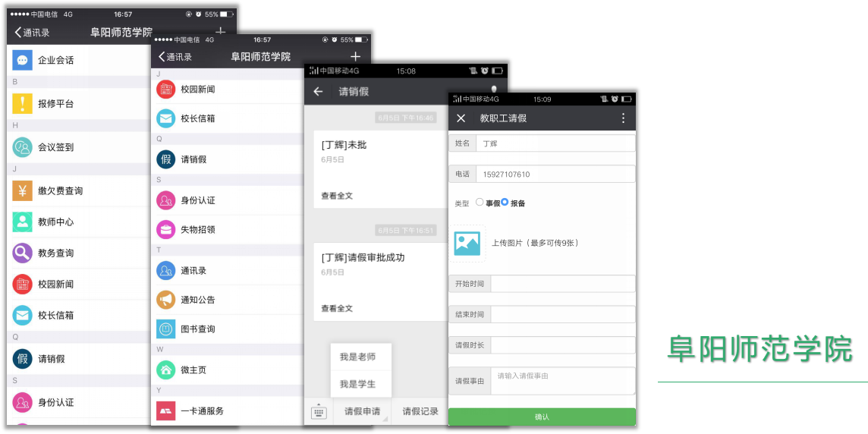Return to 通讯录 in first phone header
This screenshot has width=868, height=434.
(x=32, y=33)
